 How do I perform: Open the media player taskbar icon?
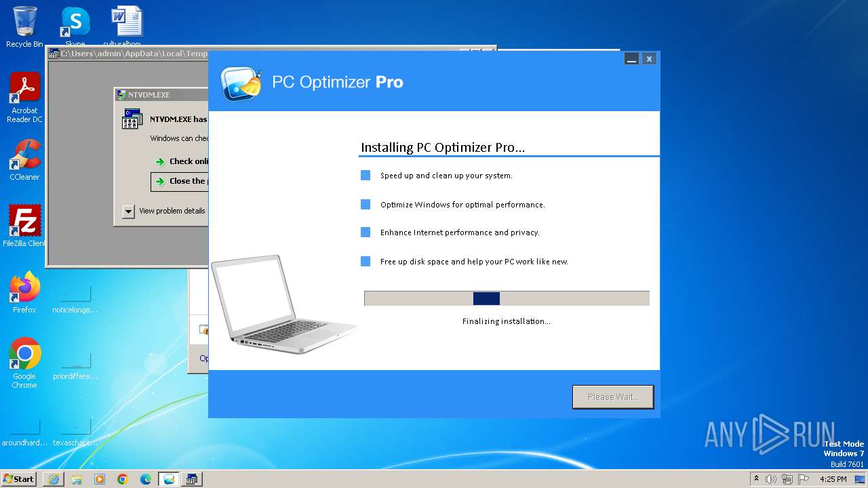(x=100, y=479)
